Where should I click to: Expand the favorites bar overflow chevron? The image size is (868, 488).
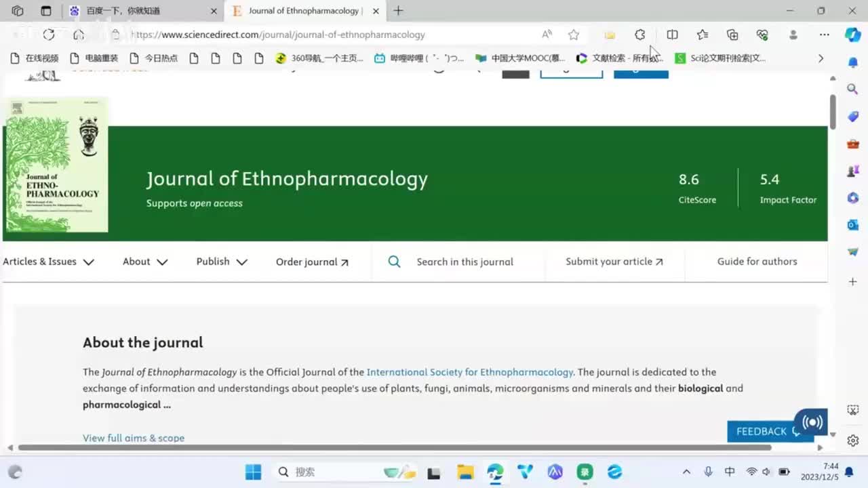click(x=821, y=58)
